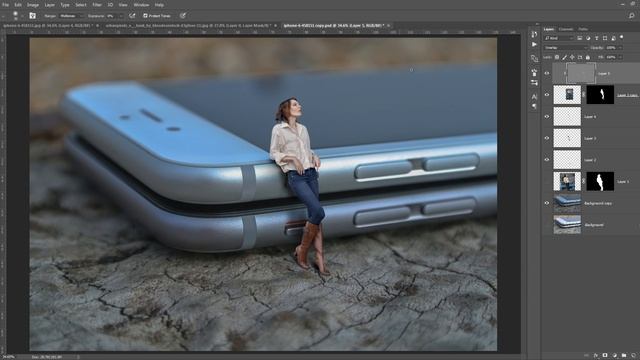The height and width of the screenshot is (360, 640).
Task: Filter layers by type layers icon
Action: pyautogui.click(x=596, y=38)
